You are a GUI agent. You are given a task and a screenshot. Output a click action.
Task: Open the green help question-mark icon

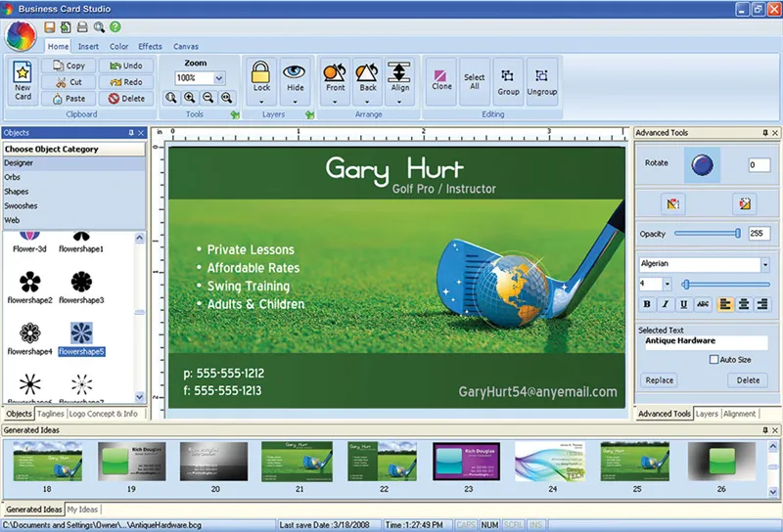click(x=115, y=27)
